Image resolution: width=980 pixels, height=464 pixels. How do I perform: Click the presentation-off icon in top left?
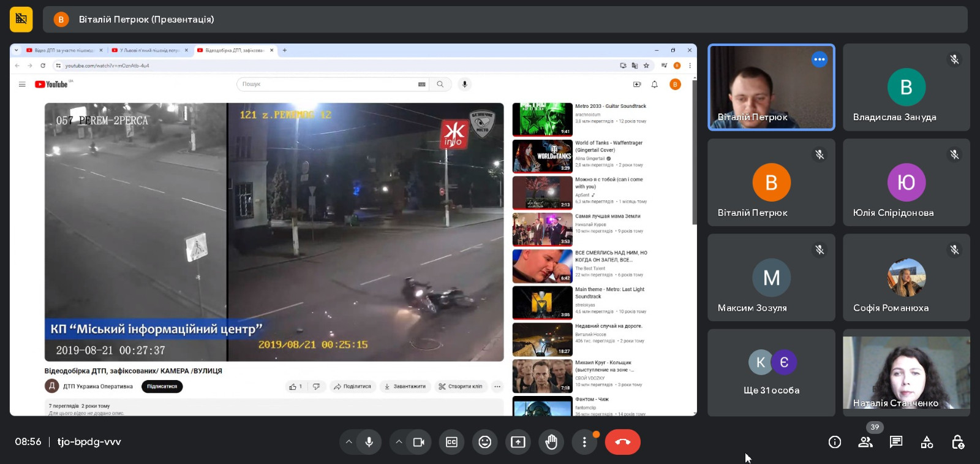(x=21, y=19)
